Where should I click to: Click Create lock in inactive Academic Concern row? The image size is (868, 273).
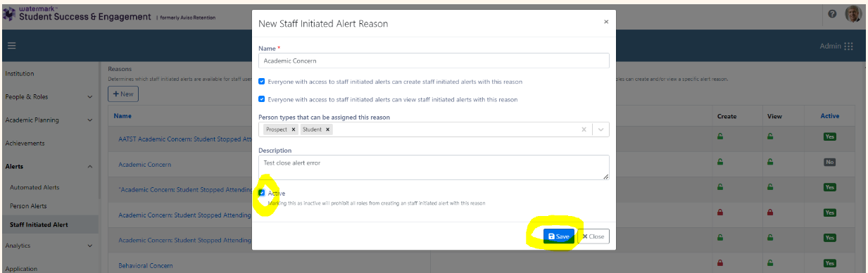click(720, 162)
